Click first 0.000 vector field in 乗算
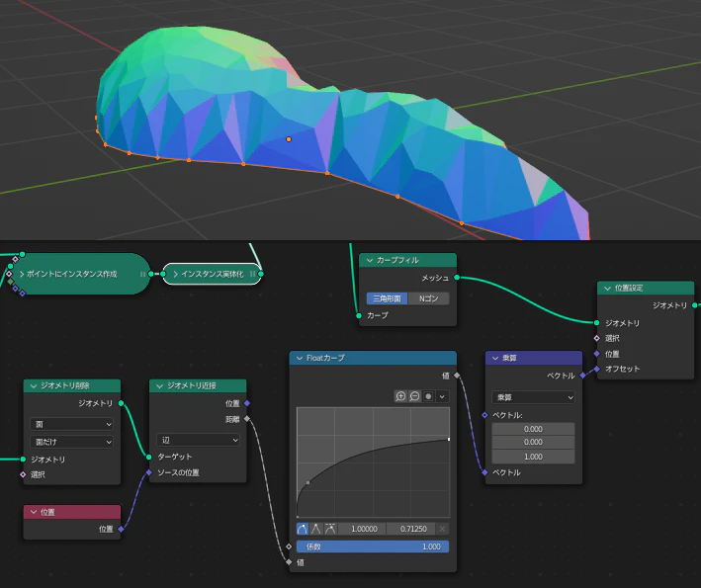701x588 pixels. [x=533, y=429]
